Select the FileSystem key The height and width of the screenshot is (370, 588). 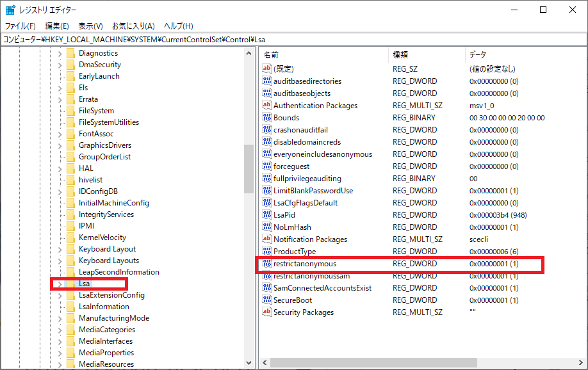tap(96, 111)
